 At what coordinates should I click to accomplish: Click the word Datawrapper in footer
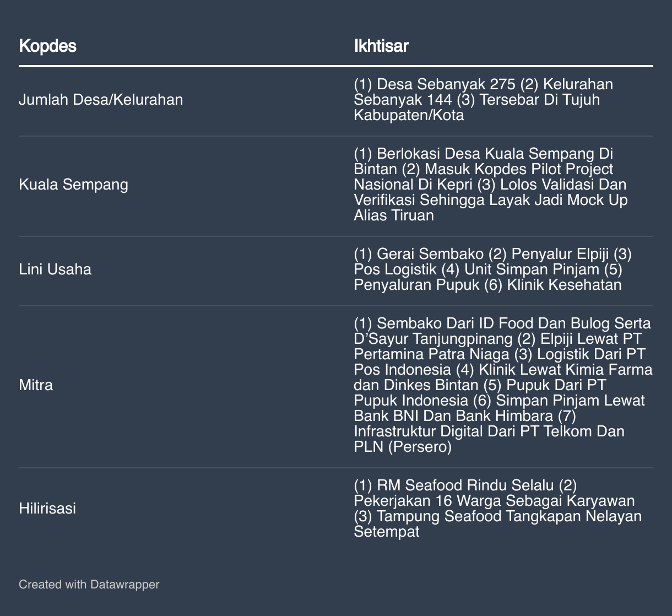124,584
